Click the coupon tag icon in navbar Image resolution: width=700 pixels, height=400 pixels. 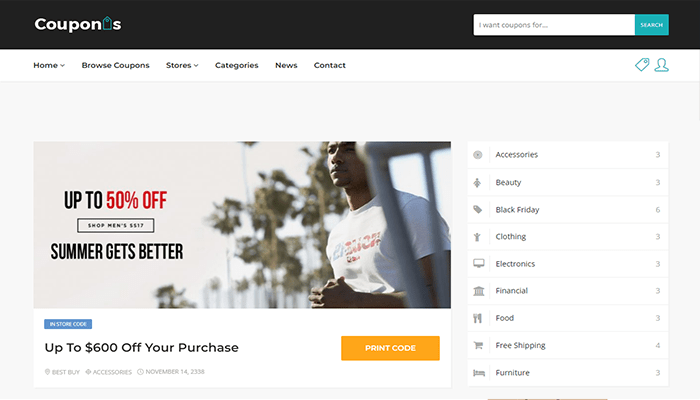click(x=642, y=65)
